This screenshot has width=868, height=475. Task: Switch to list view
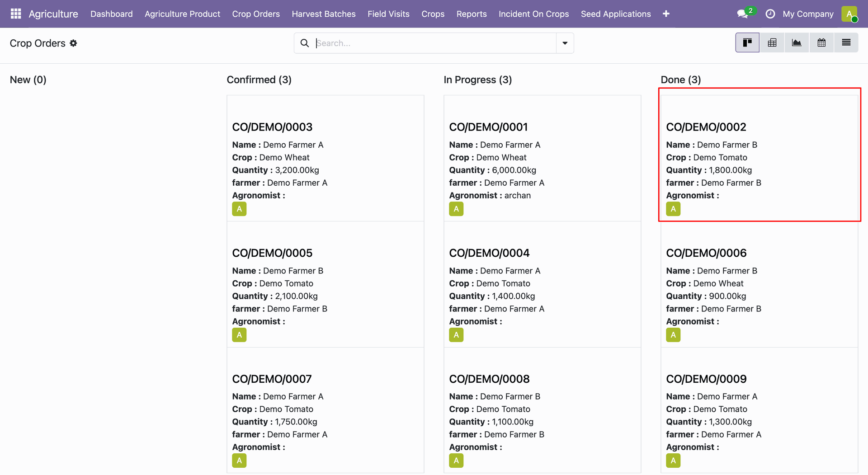tap(846, 43)
